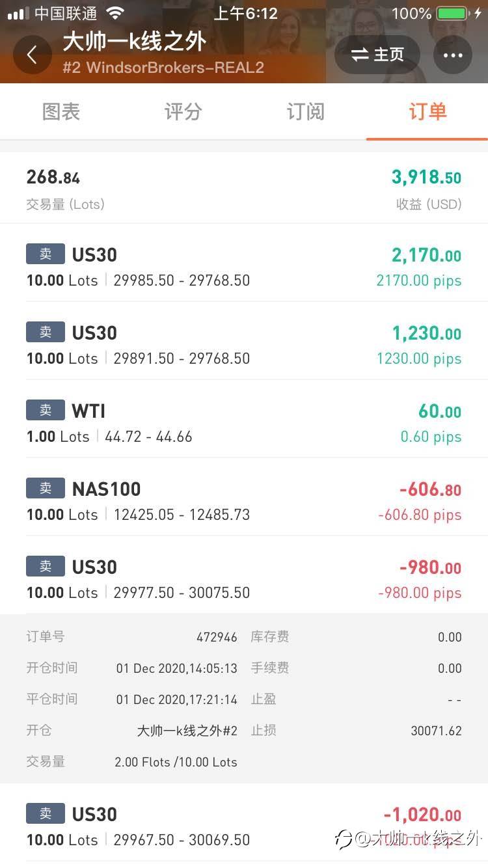Screen dimensions: 488x868
Task: Tap the total profit 3,918.50 figure
Action: [x=426, y=177]
